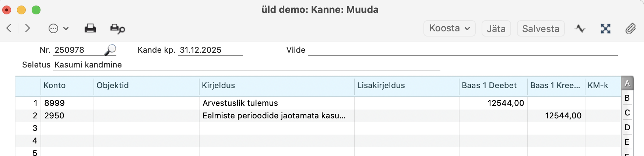The height and width of the screenshot is (156, 644).
Task: Click the link manager icon
Action: pos(605,28)
